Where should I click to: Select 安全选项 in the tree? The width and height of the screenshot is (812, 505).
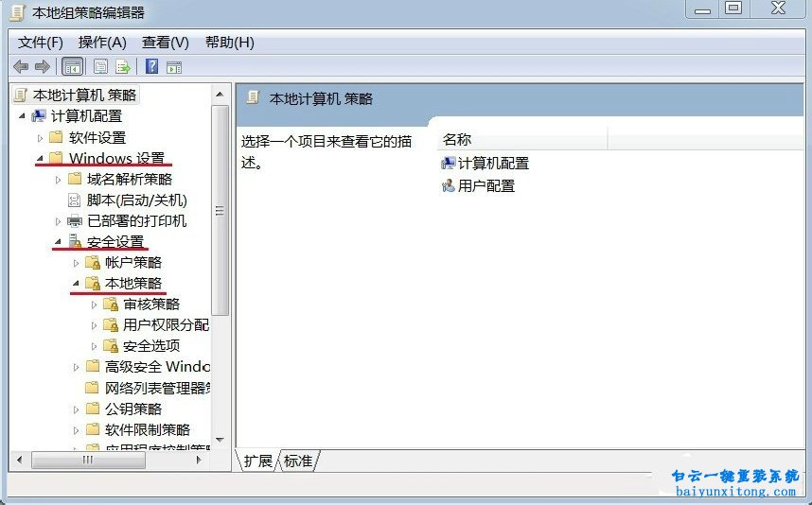151,345
